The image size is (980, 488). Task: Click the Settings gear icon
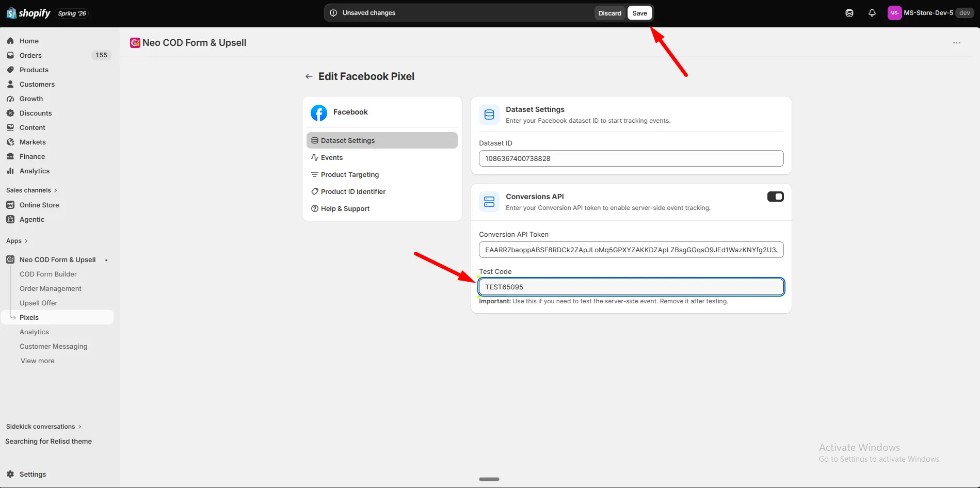pos(10,474)
